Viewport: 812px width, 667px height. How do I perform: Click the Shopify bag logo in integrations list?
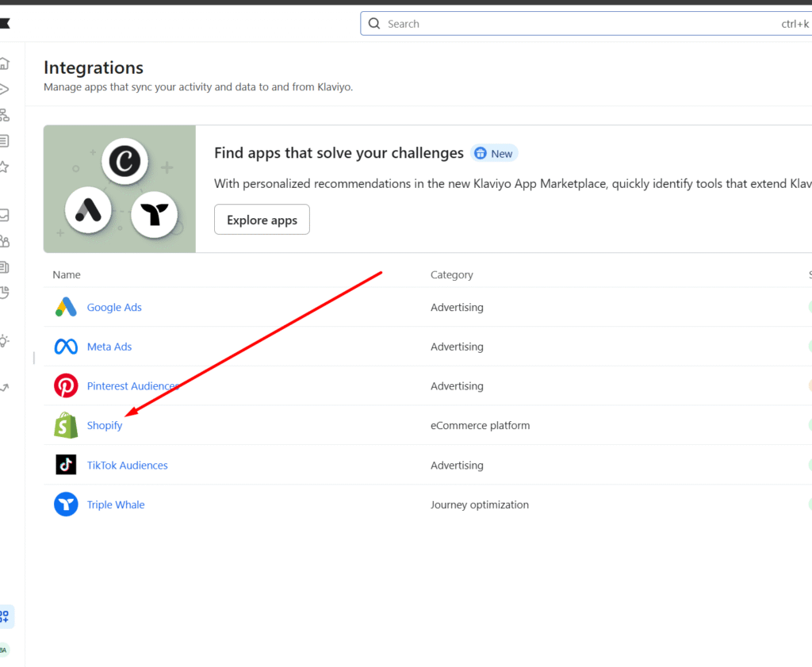[66, 425]
